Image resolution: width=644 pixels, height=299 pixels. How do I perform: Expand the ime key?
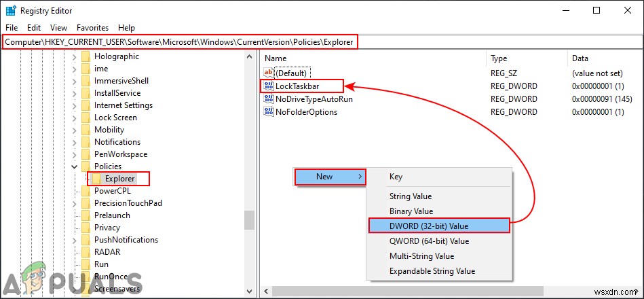click(75, 69)
